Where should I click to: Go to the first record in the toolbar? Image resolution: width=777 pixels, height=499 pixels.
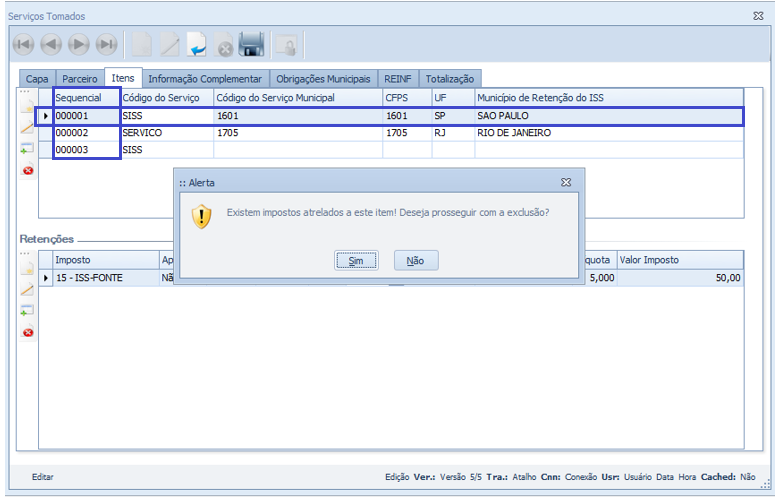[23, 45]
